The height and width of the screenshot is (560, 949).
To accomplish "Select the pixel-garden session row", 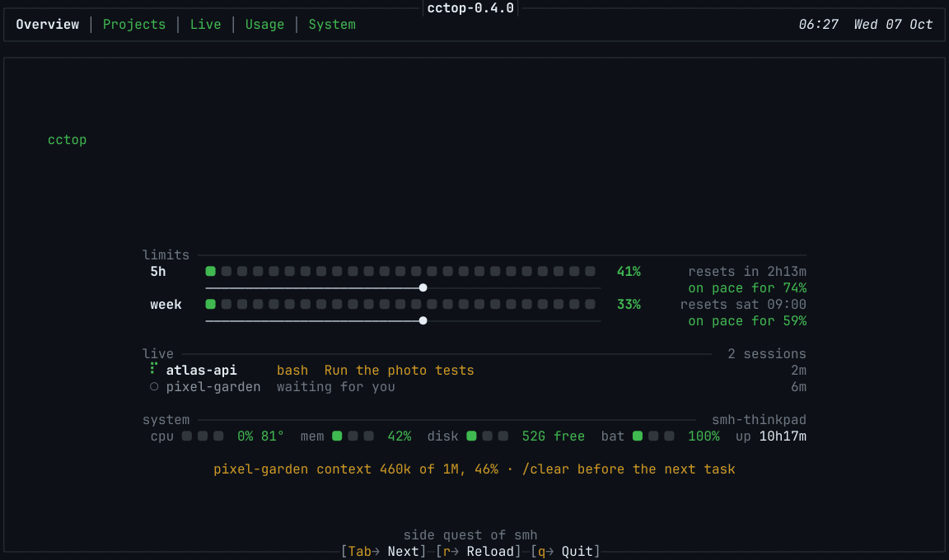I will 478,386.
